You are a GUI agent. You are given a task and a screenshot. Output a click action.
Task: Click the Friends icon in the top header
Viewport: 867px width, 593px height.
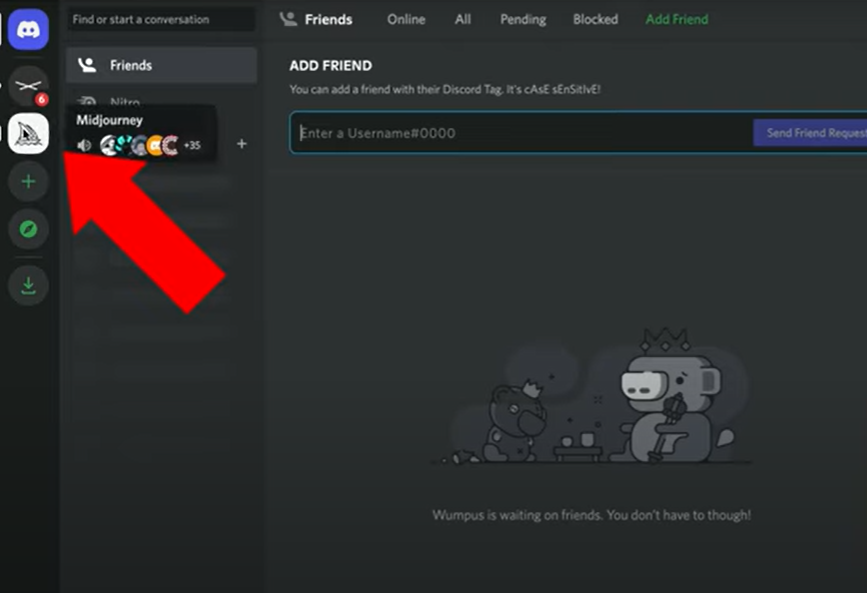click(288, 19)
